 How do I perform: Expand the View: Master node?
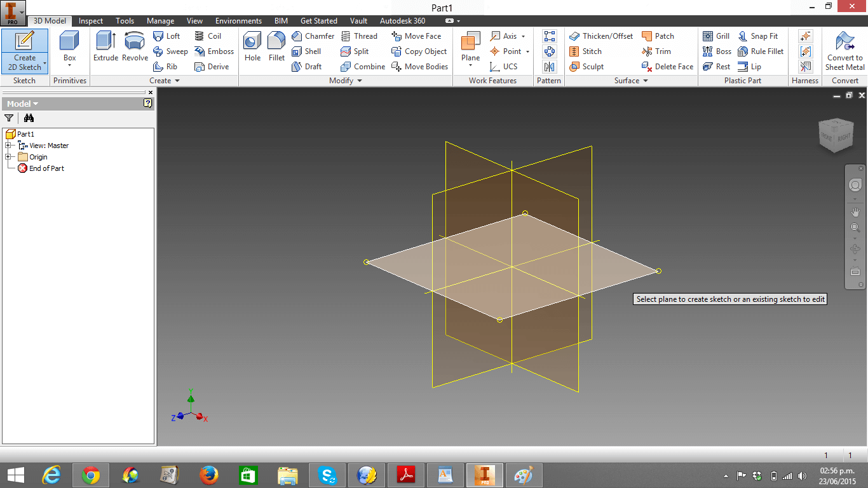8,146
